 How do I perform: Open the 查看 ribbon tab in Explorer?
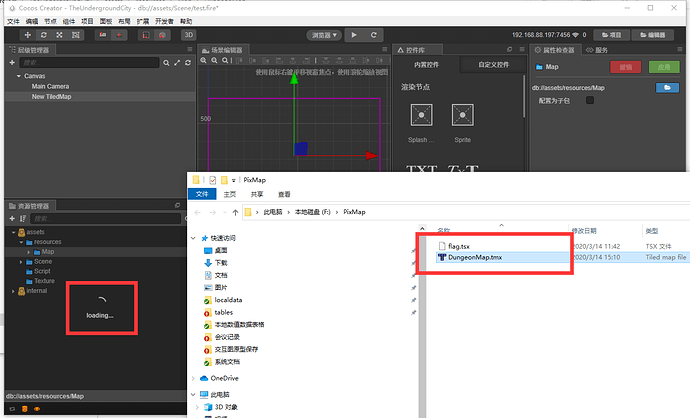click(x=284, y=194)
